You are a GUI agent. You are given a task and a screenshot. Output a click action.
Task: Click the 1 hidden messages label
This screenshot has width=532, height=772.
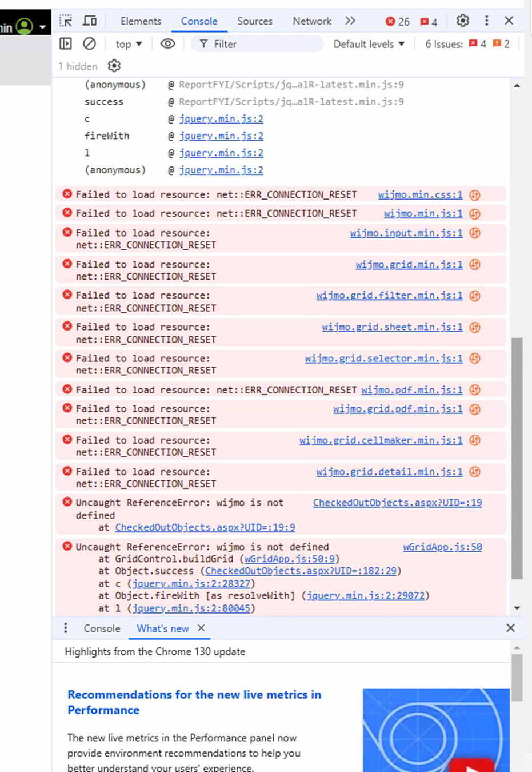(78, 66)
